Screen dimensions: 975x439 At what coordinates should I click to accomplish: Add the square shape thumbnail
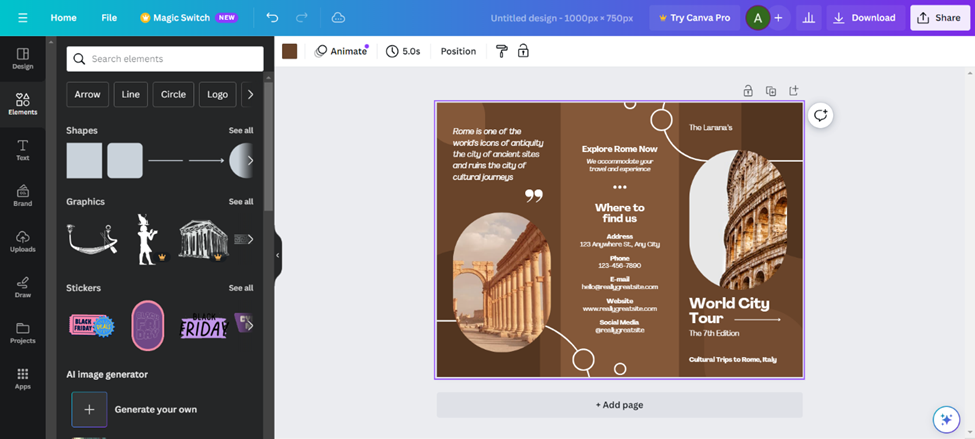click(x=84, y=160)
